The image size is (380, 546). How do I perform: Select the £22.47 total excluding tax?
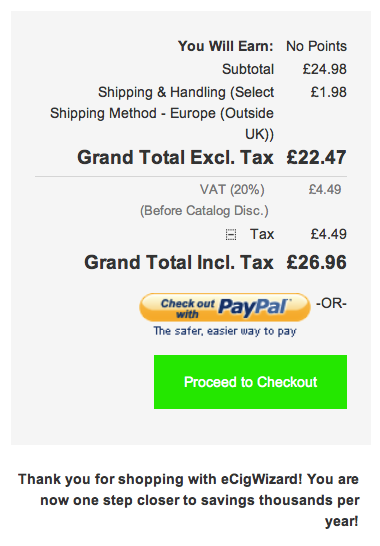click(316, 157)
